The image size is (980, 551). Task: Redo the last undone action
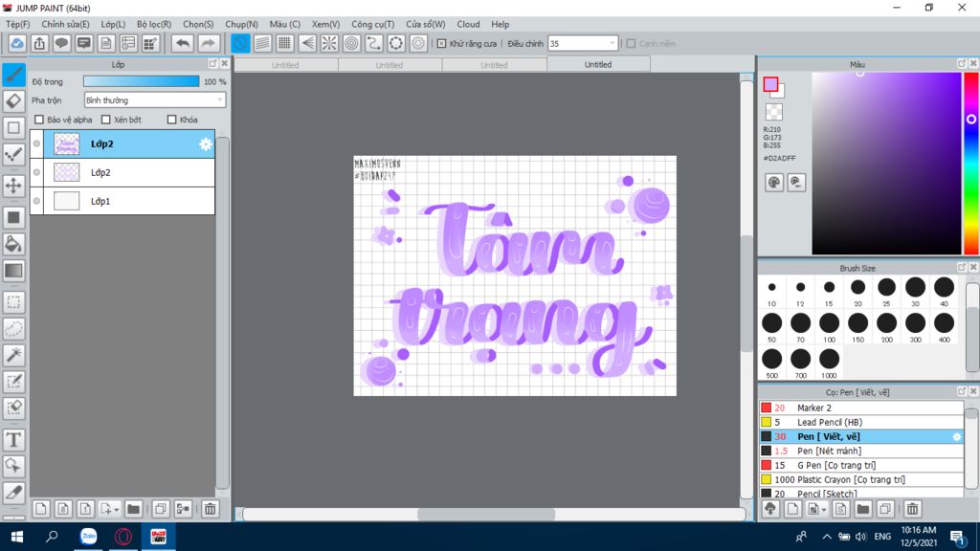(208, 43)
